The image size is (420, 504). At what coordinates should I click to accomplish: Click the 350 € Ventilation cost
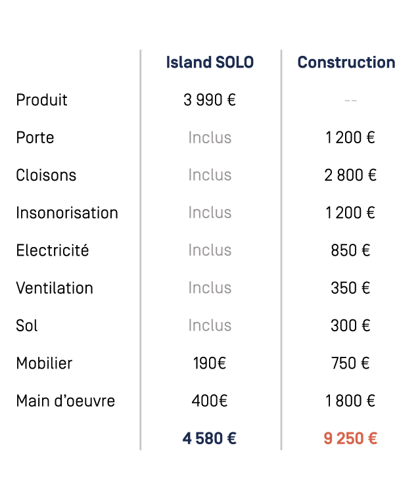click(350, 288)
